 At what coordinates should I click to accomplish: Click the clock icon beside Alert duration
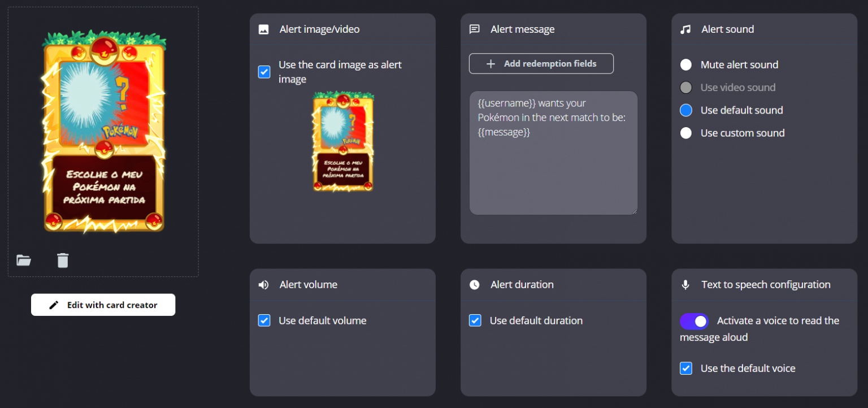(475, 285)
